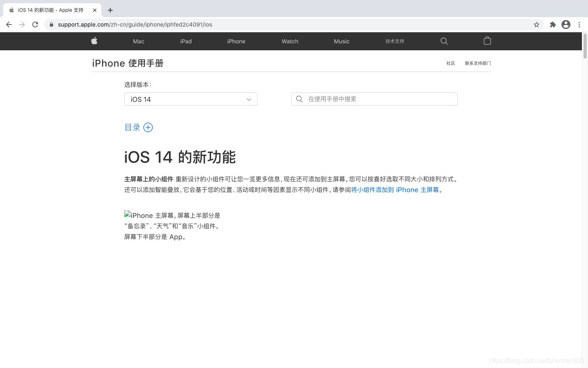The height and width of the screenshot is (368, 588).
Task: Open Music in navigation bar
Action: (341, 41)
